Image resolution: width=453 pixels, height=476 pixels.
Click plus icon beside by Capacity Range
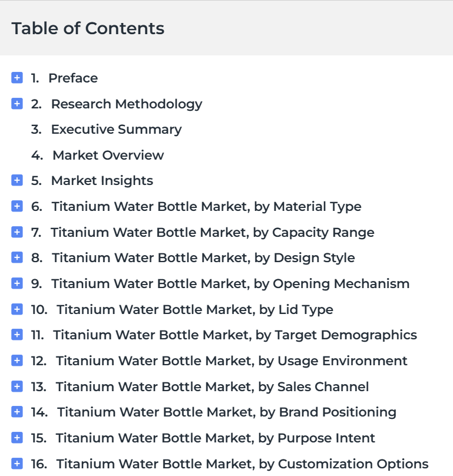coord(17,232)
